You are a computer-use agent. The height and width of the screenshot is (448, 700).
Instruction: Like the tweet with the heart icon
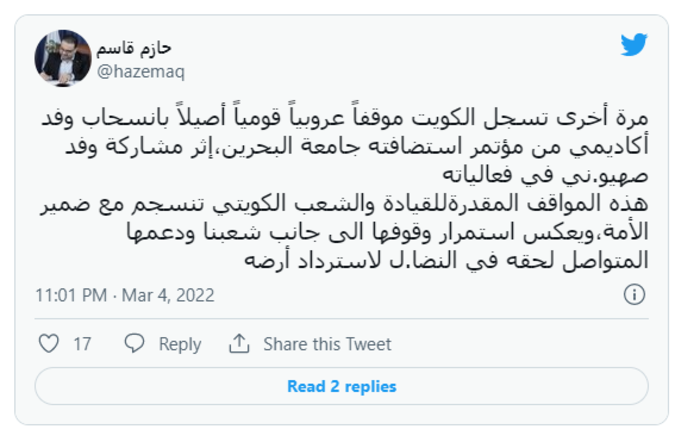click(x=49, y=344)
